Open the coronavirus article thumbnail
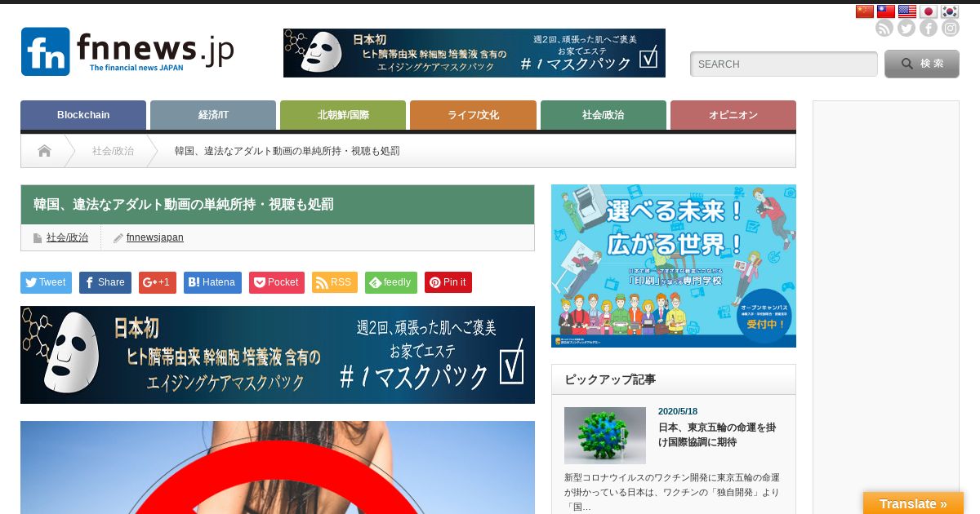This screenshot has width=980, height=514. pyautogui.click(x=605, y=436)
